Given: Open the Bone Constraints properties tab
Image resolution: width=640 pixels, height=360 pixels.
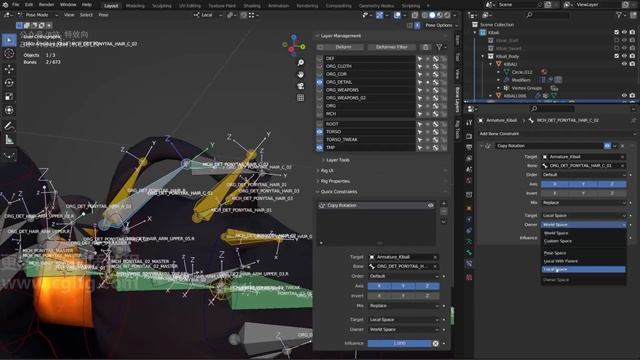Looking at the screenshot, I should 469,264.
